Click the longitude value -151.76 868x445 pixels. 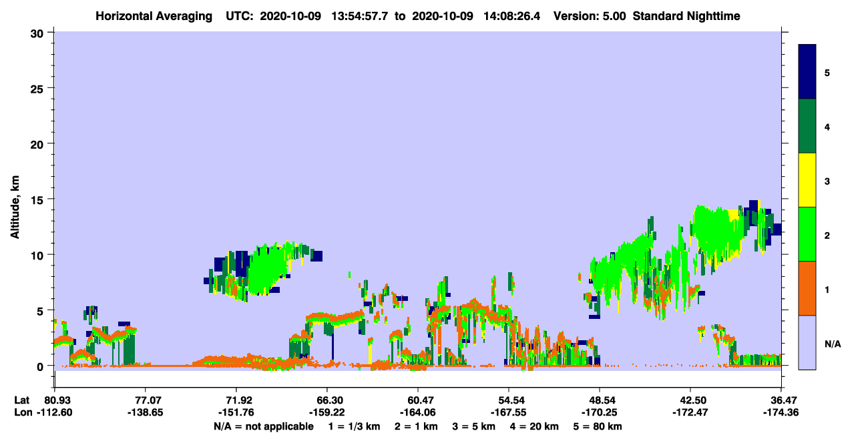(236, 412)
